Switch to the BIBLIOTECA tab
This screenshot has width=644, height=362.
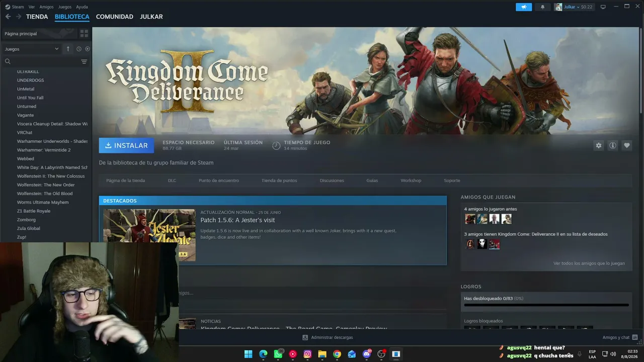72,17
